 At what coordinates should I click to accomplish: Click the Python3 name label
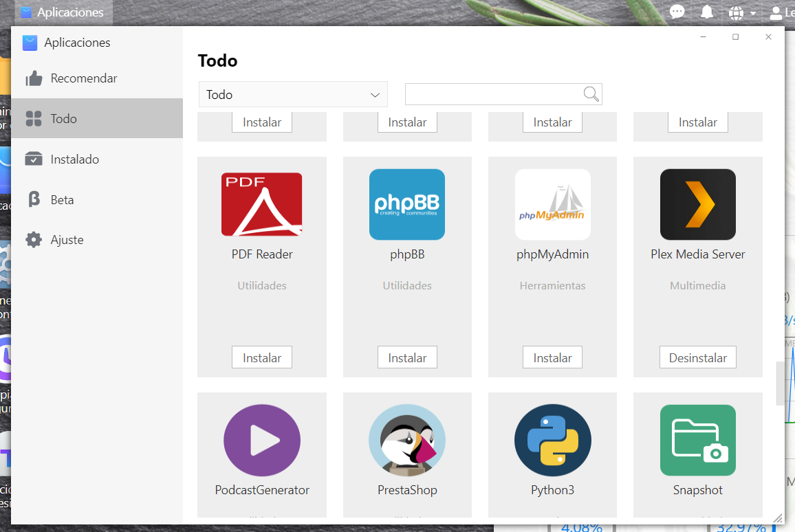pos(553,489)
